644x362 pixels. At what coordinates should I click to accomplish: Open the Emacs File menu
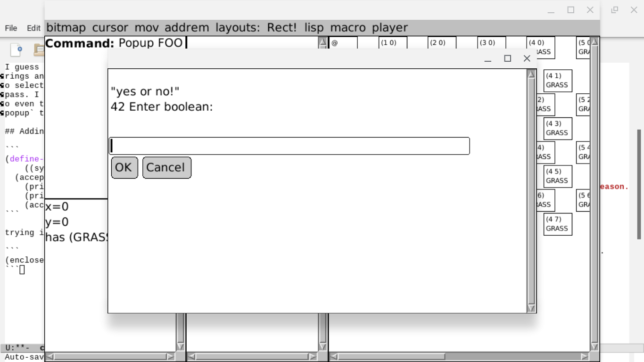pyautogui.click(x=11, y=28)
